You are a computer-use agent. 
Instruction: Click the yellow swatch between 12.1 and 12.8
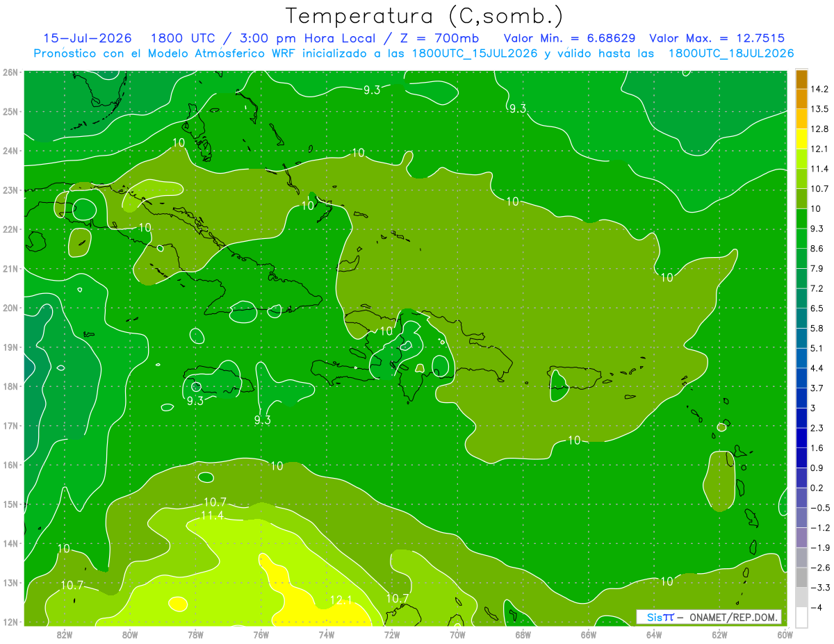[801, 138]
